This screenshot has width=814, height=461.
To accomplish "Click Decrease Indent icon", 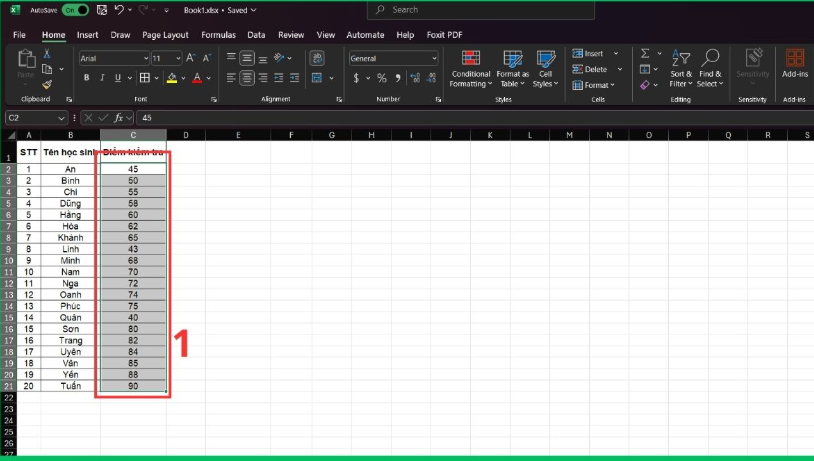I will tap(279, 78).
